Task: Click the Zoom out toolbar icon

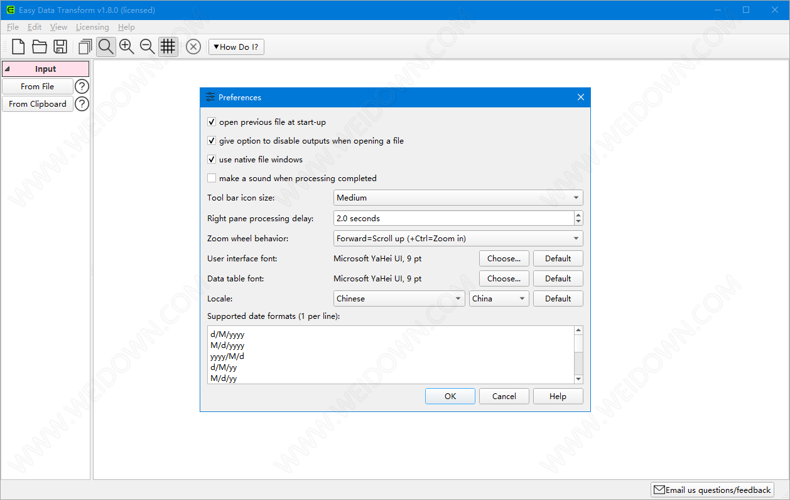Action: point(147,47)
